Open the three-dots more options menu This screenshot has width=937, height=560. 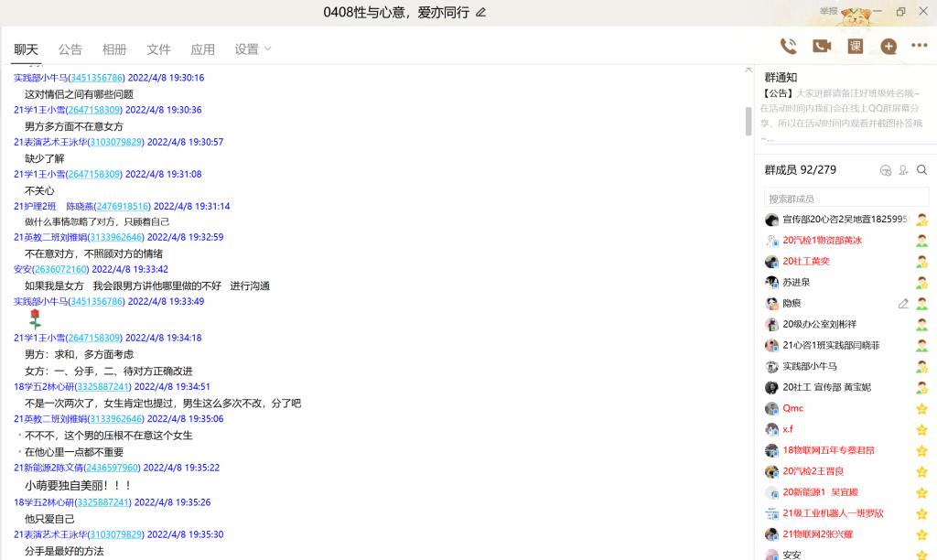coord(919,47)
